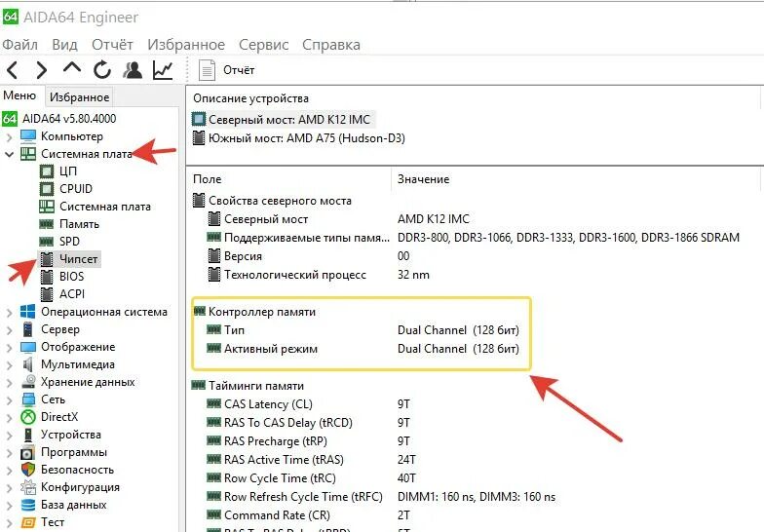
Task: Expand the Сеть tree node
Action: click(10, 399)
